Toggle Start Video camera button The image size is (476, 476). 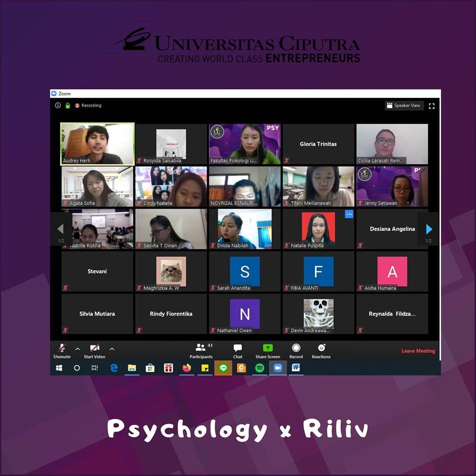click(94, 351)
